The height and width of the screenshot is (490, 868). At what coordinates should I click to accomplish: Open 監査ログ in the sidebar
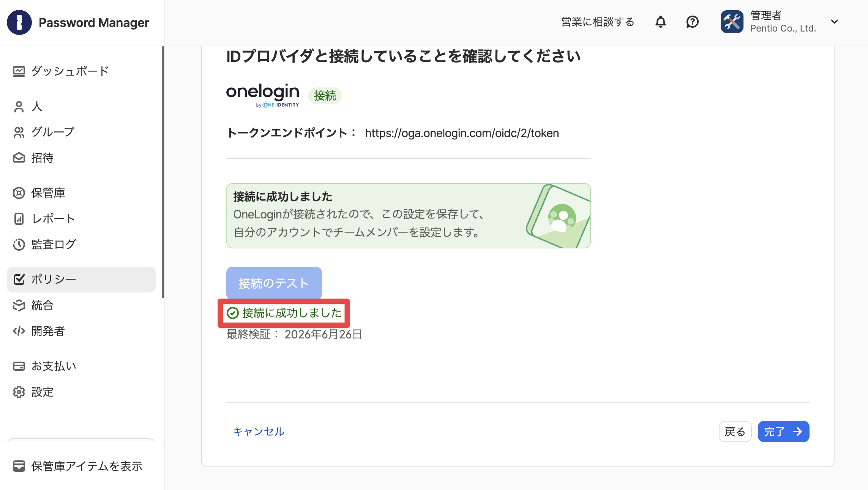coord(81,245)
